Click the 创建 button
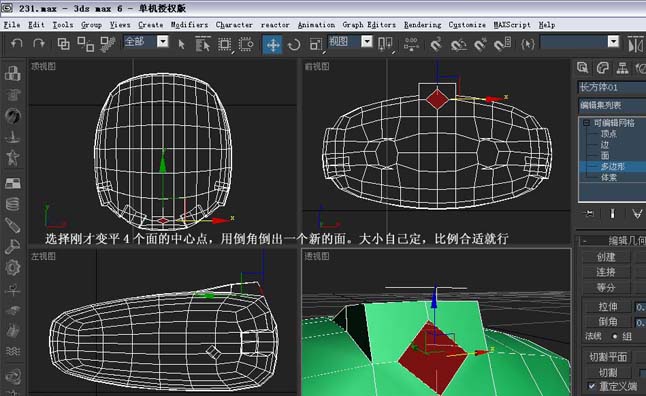Image resolution: width=646 pixels, height=396 pixels. coord(606,257)
